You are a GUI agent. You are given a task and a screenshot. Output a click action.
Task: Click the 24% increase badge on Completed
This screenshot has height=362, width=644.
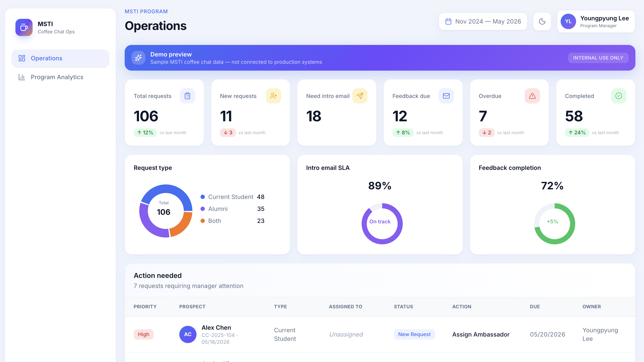pos(577,133)
